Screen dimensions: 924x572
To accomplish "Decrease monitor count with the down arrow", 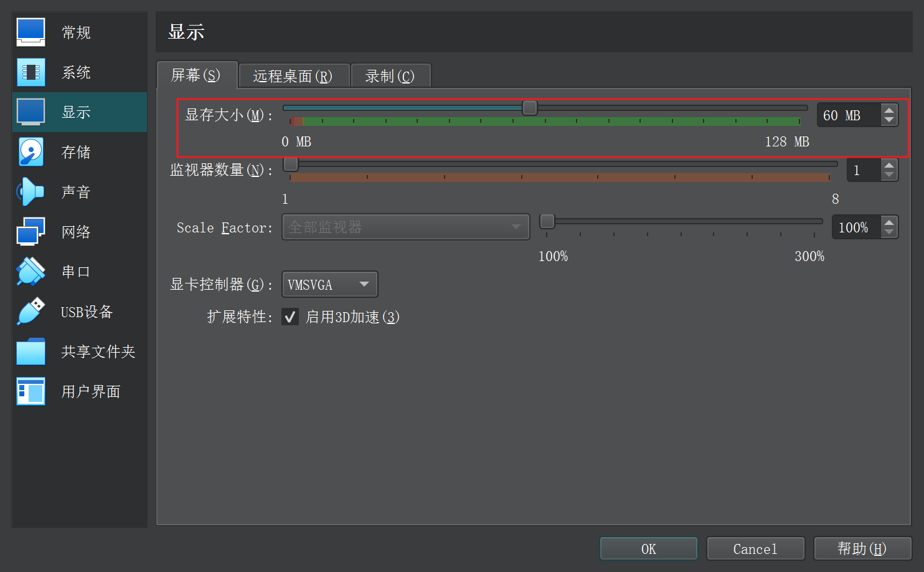I will [889, 175].
